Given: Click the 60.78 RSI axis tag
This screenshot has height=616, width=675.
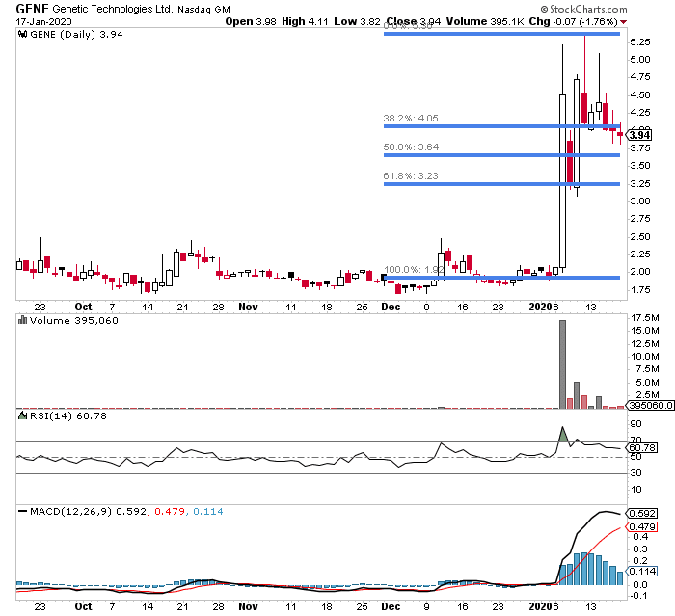Looking at the screenshot, I should [642, 447].
